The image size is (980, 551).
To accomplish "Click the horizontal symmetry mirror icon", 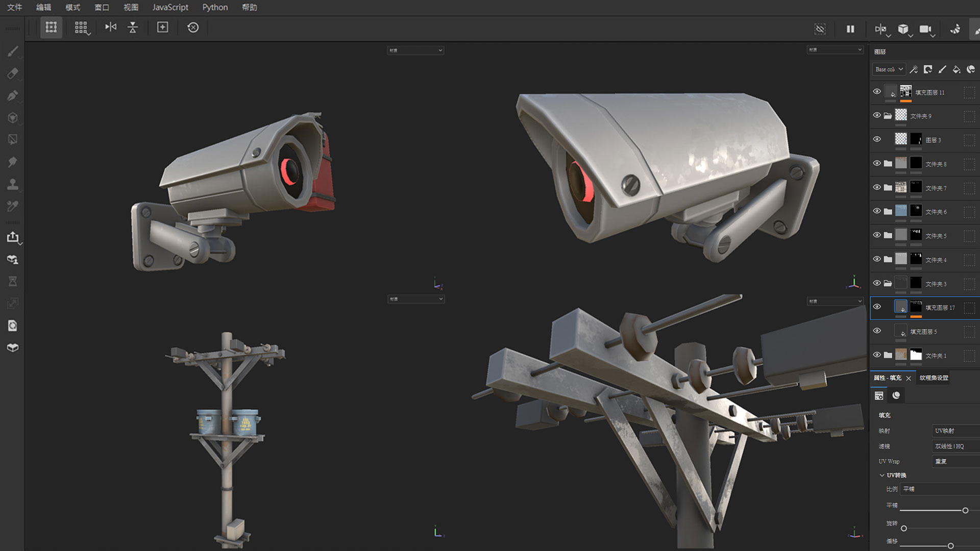I will pos(111,27).
